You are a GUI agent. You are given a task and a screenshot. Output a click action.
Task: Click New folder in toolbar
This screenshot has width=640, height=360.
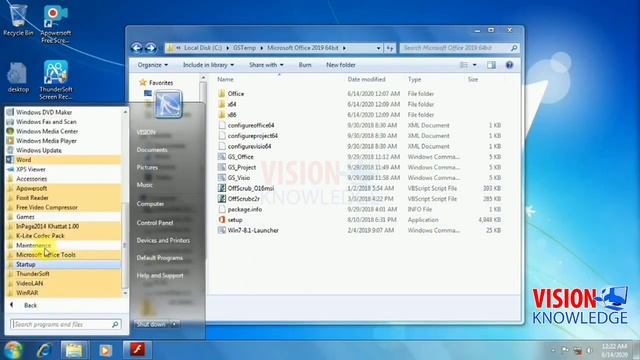point(340,65)
